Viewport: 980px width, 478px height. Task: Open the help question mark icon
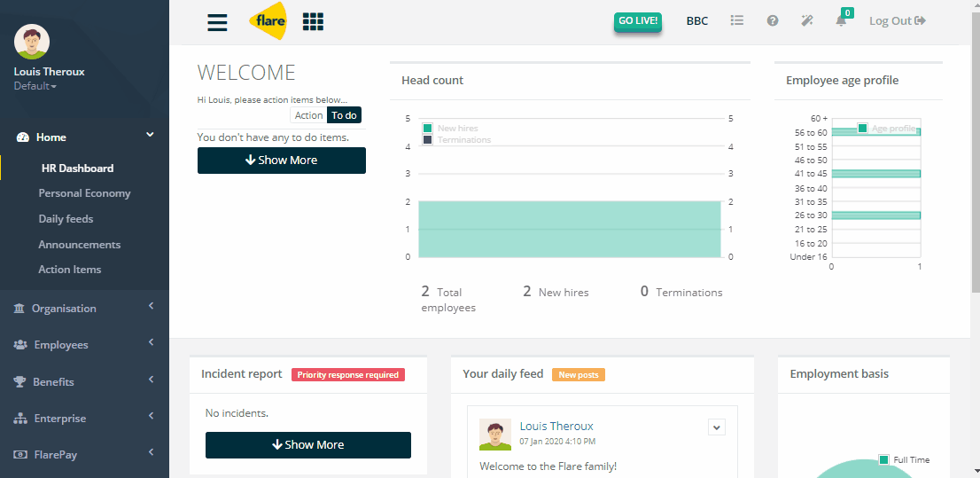click(773, 20)
